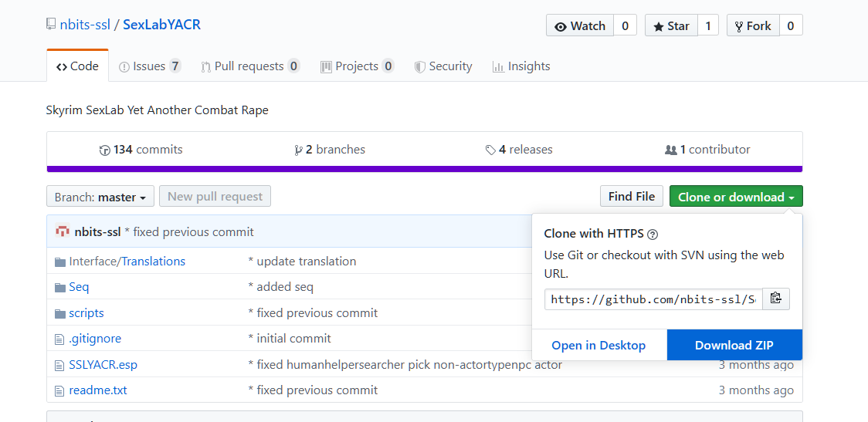Click the New pull request button
Viewport: 868px width, 422px height.
(x=215, y=197)
